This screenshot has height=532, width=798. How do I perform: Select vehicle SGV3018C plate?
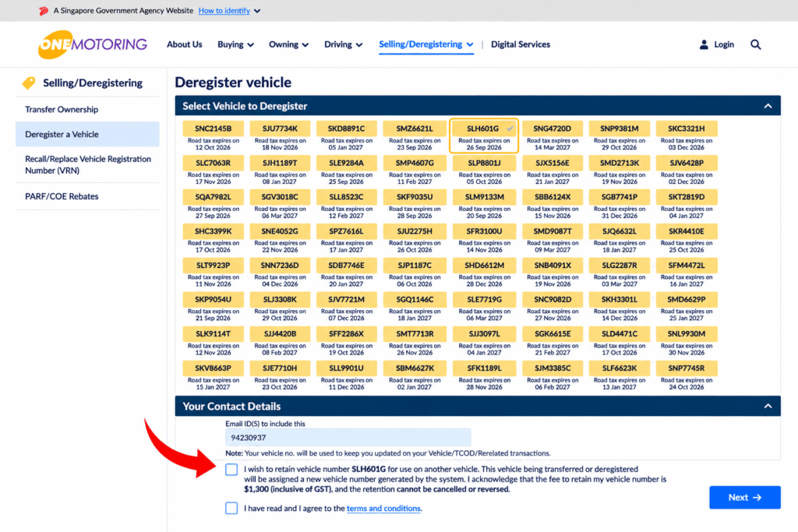(x=280, y=197)
